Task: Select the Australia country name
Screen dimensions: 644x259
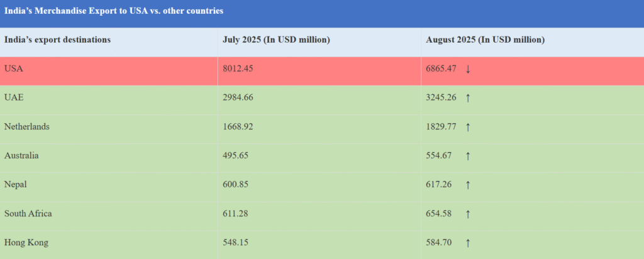Action: (21, 155)
